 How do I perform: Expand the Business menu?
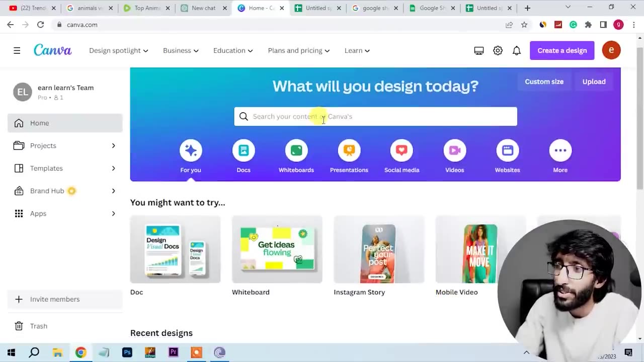(x=181, y=50)
